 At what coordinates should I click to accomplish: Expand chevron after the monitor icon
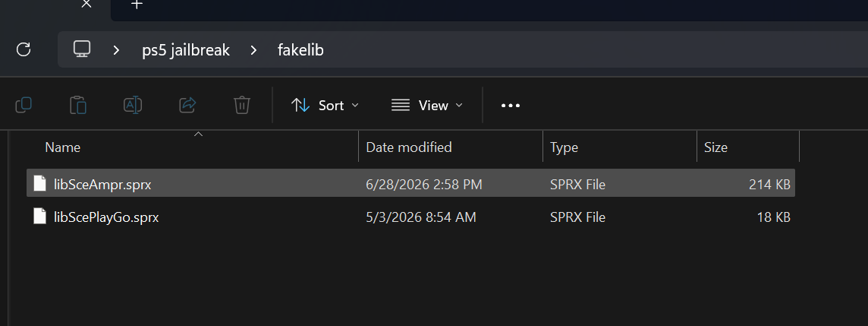pos(116,50)
